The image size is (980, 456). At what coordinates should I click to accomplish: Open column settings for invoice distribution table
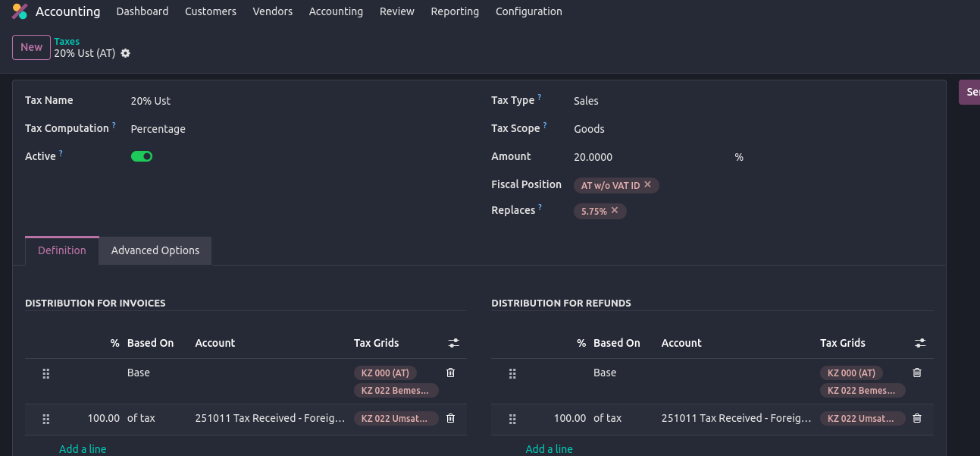point(453,343)
